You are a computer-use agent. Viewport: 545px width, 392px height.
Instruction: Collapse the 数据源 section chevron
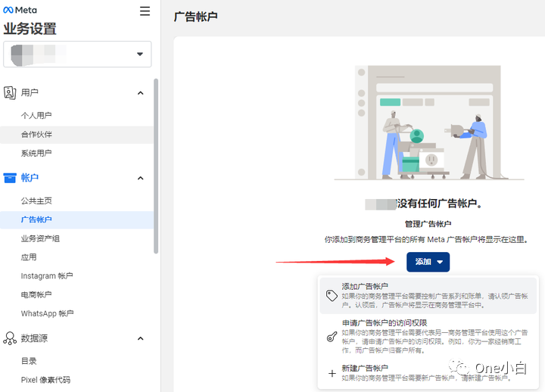tap(141, 338)
